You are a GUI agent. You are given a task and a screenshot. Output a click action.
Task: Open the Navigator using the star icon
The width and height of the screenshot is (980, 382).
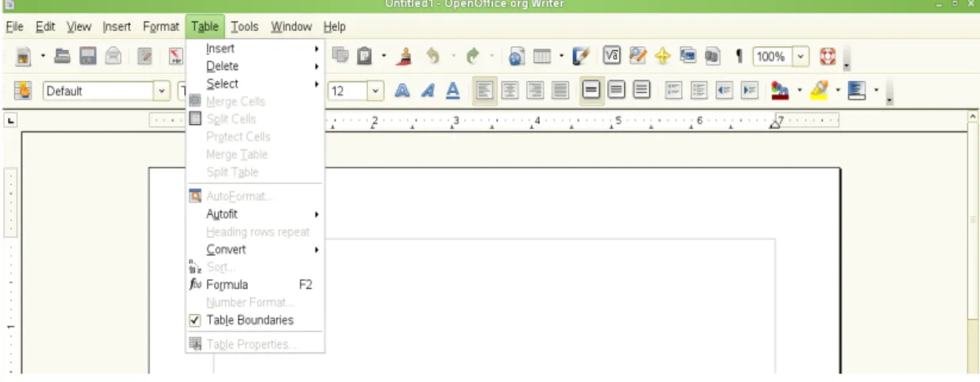663,57
